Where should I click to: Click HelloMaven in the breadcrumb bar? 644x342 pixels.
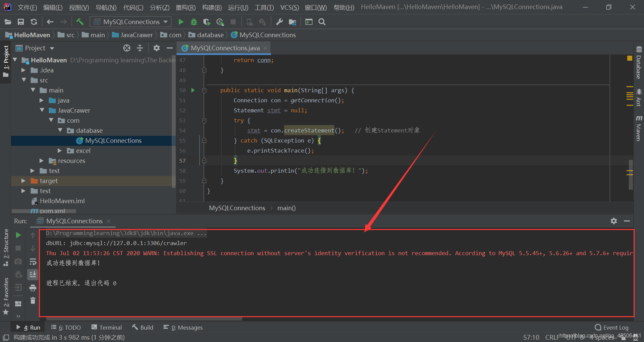coord(32,35)
